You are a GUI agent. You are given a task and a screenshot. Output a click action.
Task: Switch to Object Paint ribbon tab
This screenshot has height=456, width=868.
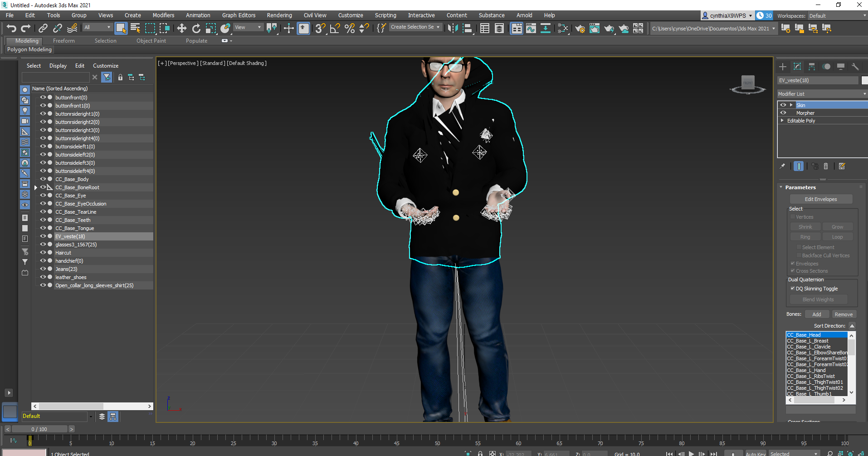click(151, 41)
